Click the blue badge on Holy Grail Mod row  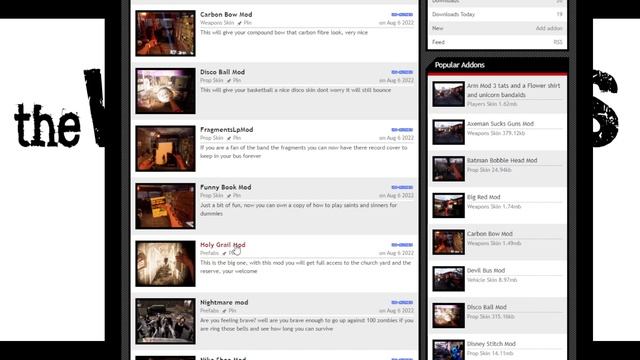402,245
